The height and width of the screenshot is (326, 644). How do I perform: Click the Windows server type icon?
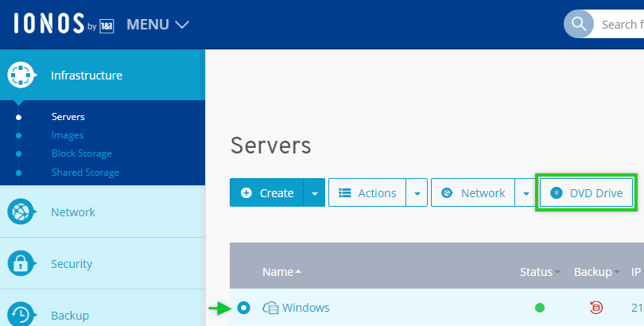point(270,308)
